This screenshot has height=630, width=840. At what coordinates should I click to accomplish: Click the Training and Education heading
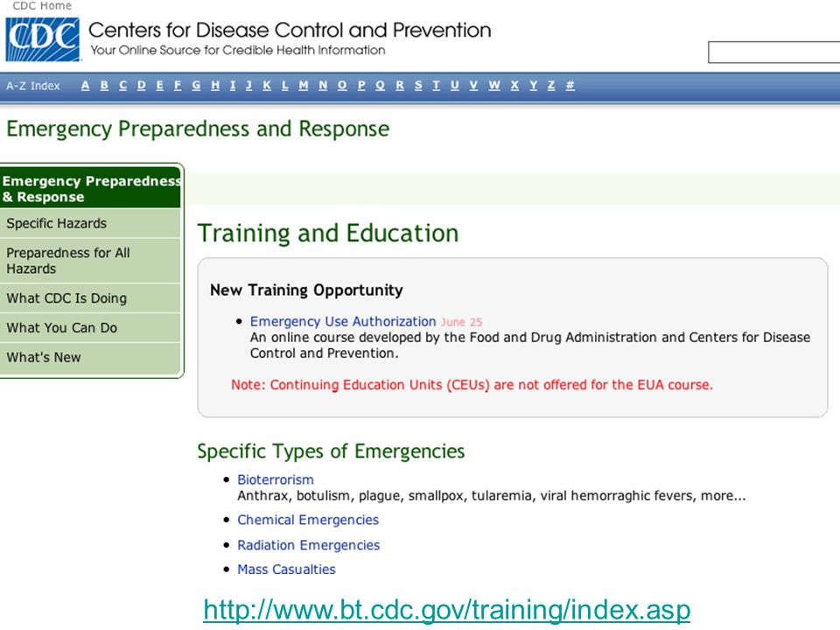pyautogui.click(x=328, y=234)
